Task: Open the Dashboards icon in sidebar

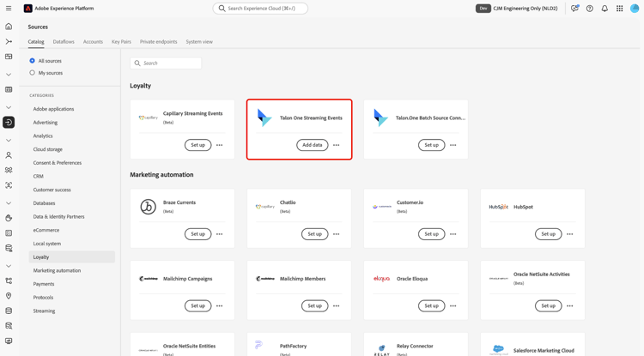Action: point(9,57)
